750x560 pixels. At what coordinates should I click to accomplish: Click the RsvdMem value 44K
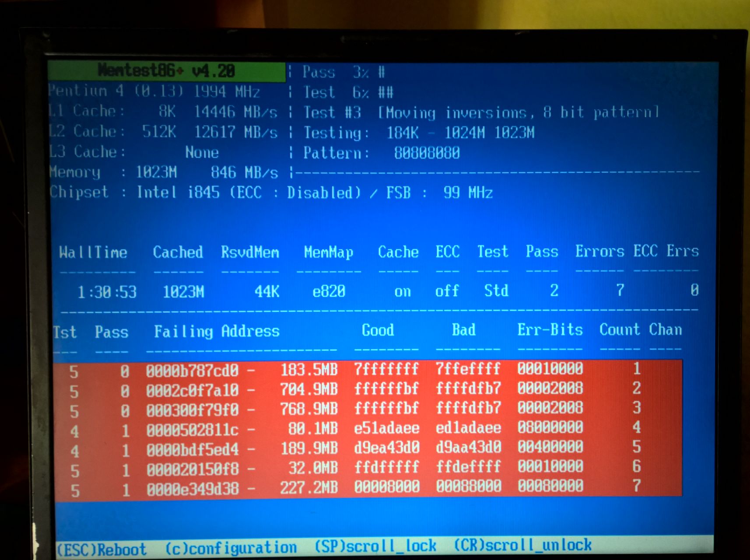point(267,291)
